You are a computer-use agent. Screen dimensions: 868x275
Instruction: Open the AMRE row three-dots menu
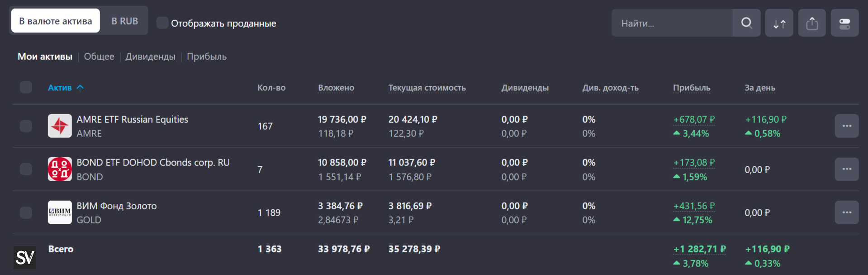[847, 126]
